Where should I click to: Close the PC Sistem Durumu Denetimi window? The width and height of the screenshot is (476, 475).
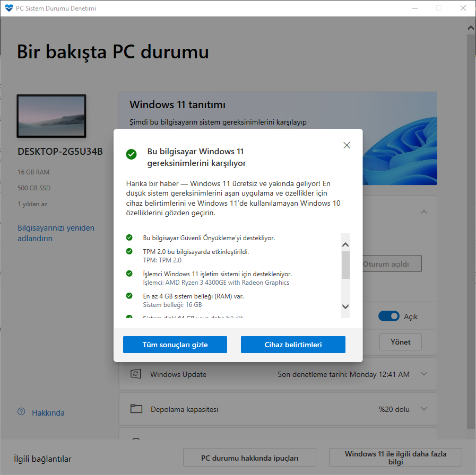[x=463, y=8]
